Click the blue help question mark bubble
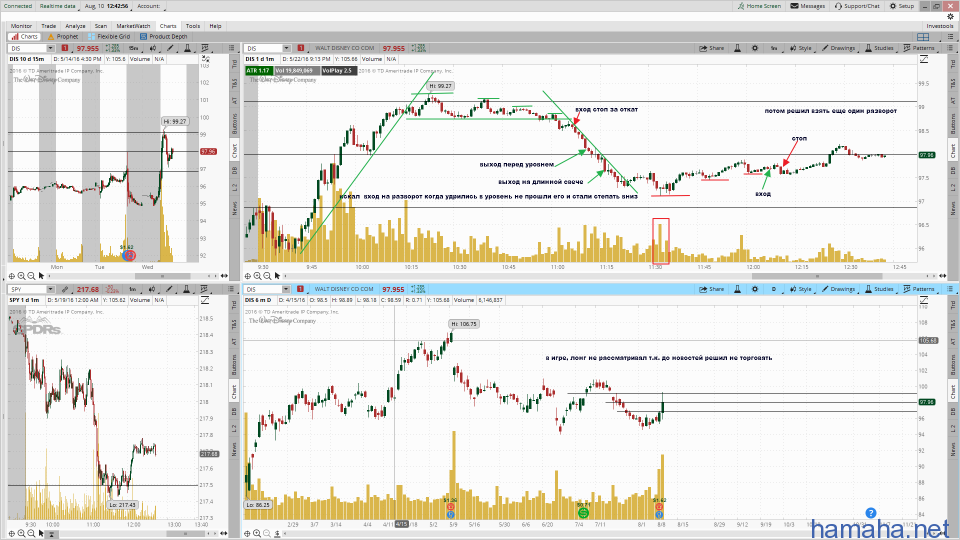The height and width of the screenshot is (540, 960). click(871, 513)
